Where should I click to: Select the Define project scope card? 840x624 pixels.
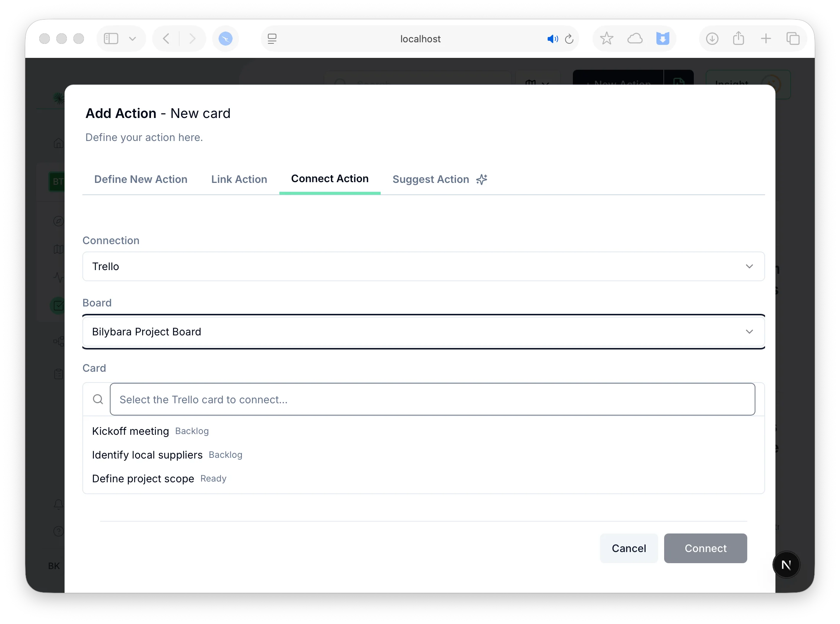click(x=423, y=479)
